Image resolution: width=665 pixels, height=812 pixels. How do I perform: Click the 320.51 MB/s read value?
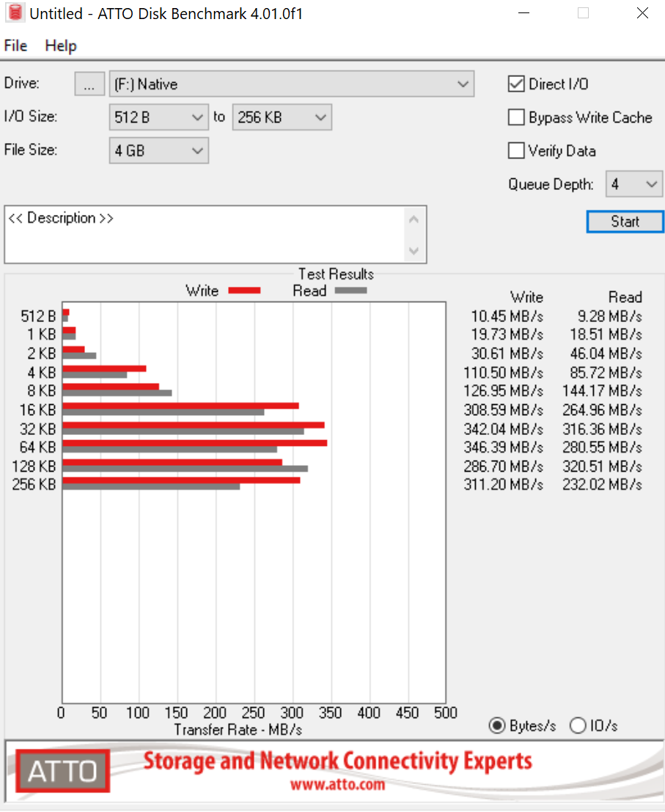click(603, 466)
